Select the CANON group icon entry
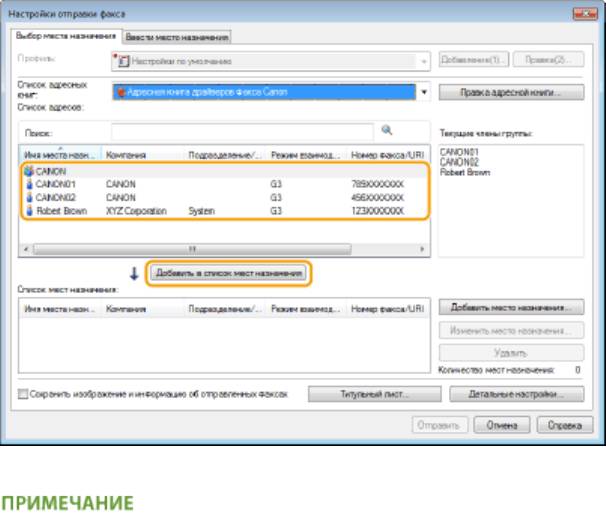This screenshot has height=516, width=606. point(29,171)
